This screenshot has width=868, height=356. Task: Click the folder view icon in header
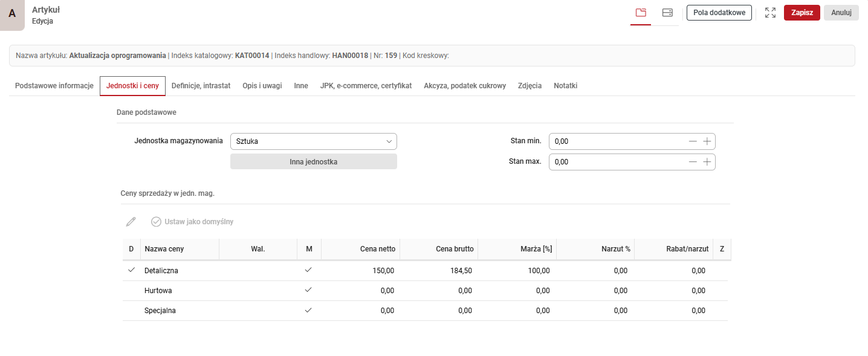tap(641, 13)
